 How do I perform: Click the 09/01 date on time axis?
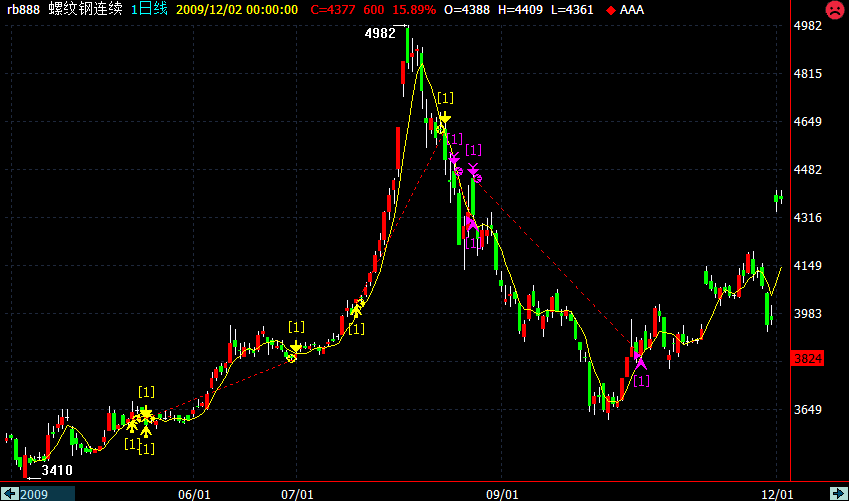pyautogui.click(x=503, y=494)
